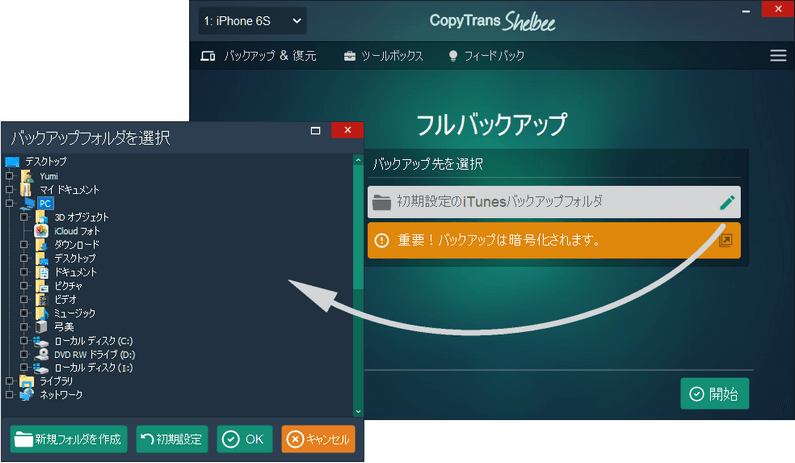The height and width of the screenshot is (463, 795).
Task: Confirm with the OK button
Action: point(244,439)
